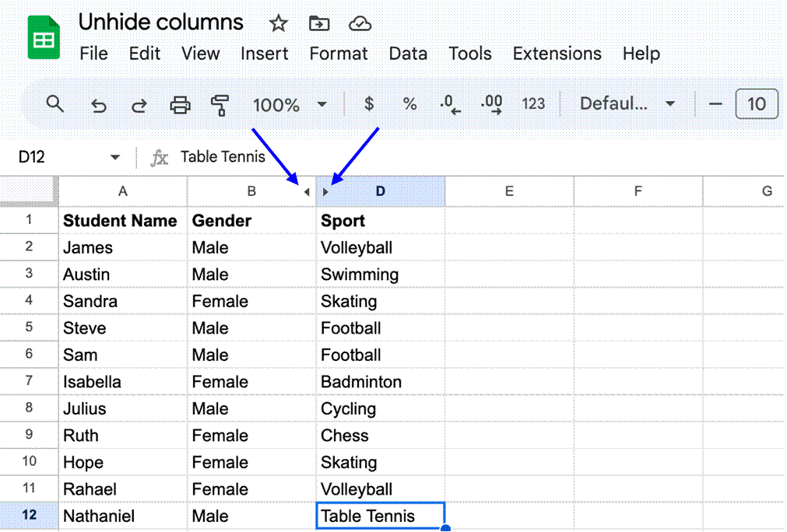Undo the last action
787x532 pixels.
click(x=98, y=104)
